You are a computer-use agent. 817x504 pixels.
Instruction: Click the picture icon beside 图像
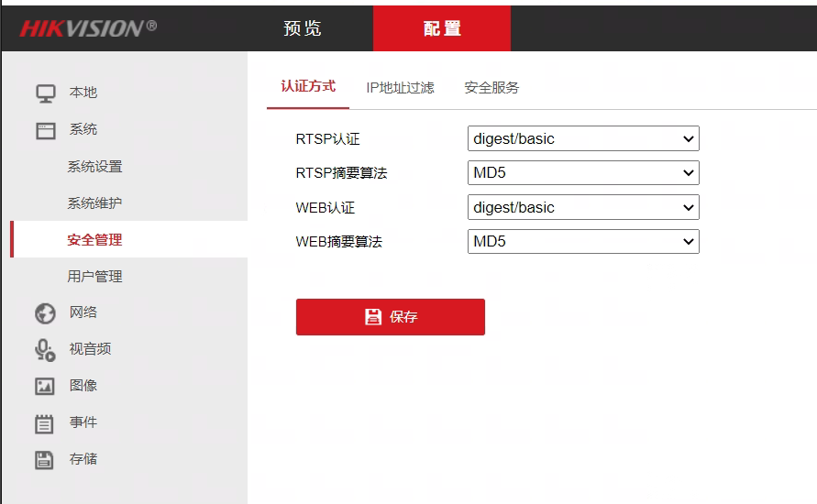[45, 387]
